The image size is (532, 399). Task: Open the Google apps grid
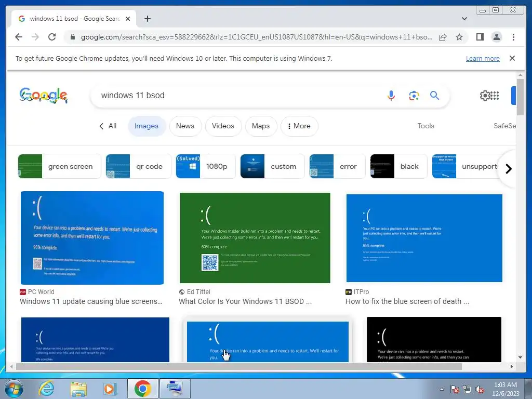coord(495,96)
